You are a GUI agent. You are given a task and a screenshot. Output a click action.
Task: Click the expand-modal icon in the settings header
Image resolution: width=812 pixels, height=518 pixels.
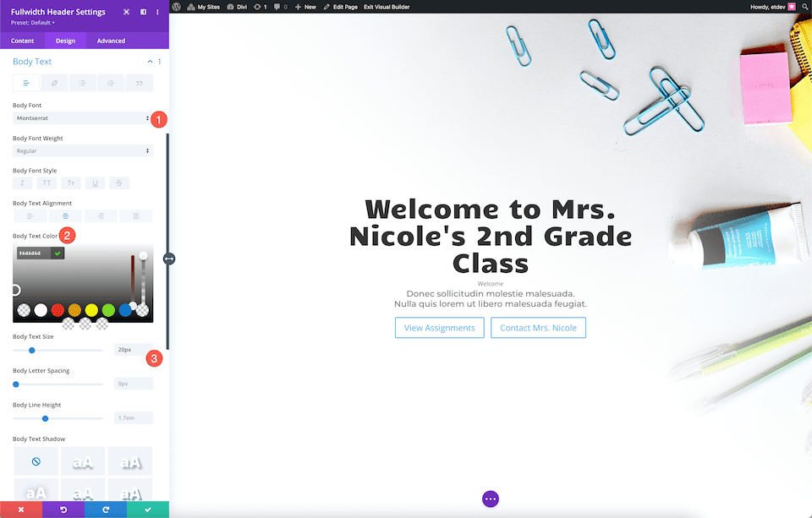point(126,12)
